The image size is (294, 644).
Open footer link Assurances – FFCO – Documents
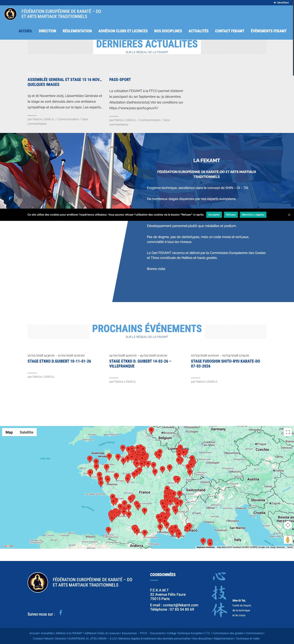tap(143, 633)
